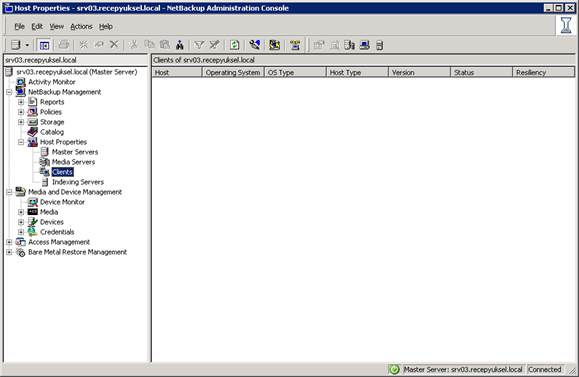
Task: Open the Actions menu
Action: (x=81, y=27)
